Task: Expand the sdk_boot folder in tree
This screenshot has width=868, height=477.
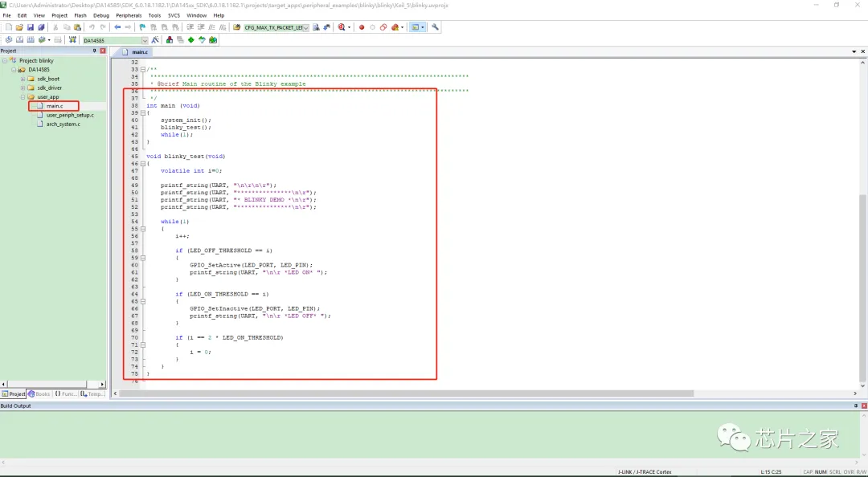Action: [x=23, y=79]
